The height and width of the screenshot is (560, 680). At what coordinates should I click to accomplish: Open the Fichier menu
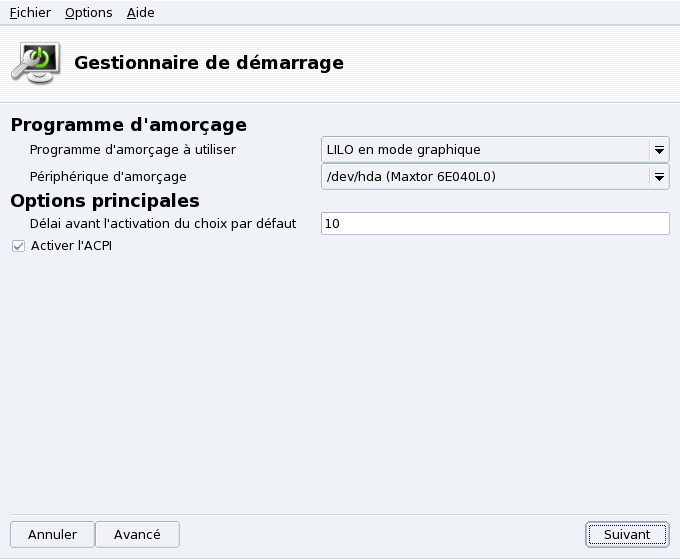(x=30, y=13)
